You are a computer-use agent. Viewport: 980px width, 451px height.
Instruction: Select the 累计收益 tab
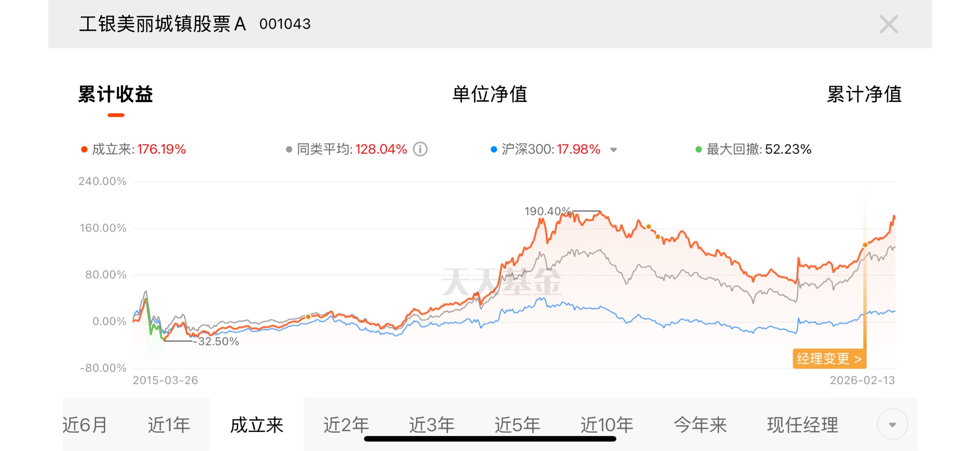(115, 94)
